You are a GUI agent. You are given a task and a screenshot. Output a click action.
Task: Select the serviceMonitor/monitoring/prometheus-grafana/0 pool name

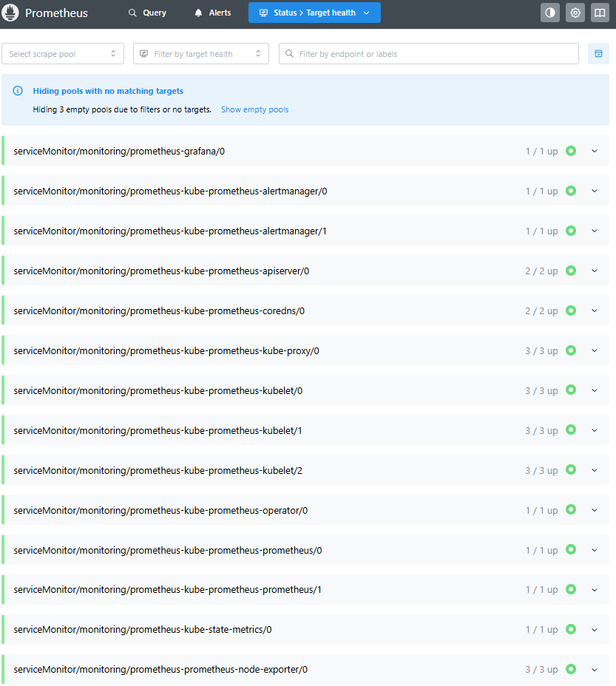point(119,152)
